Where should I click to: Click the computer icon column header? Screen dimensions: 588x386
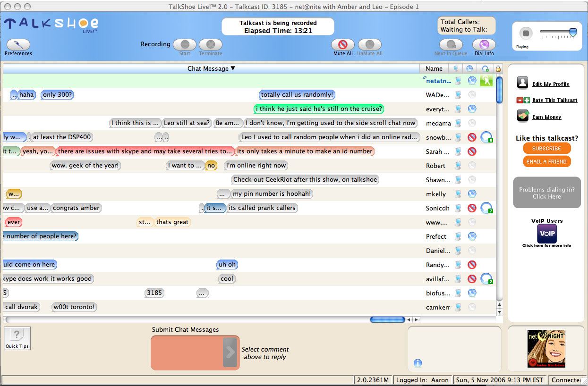point(456,68)
